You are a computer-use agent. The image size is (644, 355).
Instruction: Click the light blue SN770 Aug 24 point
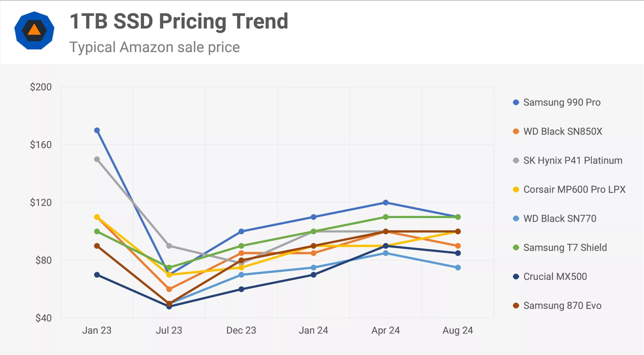458,267
